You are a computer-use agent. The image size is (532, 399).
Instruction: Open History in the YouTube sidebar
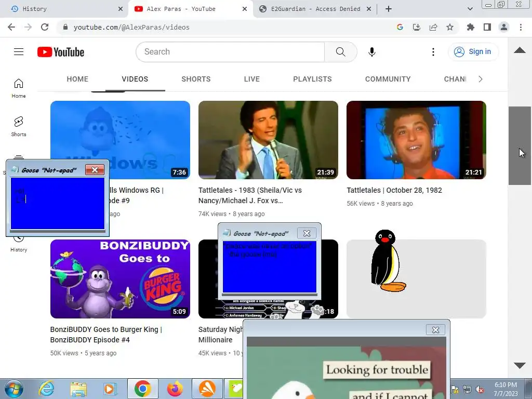(19, 244)
